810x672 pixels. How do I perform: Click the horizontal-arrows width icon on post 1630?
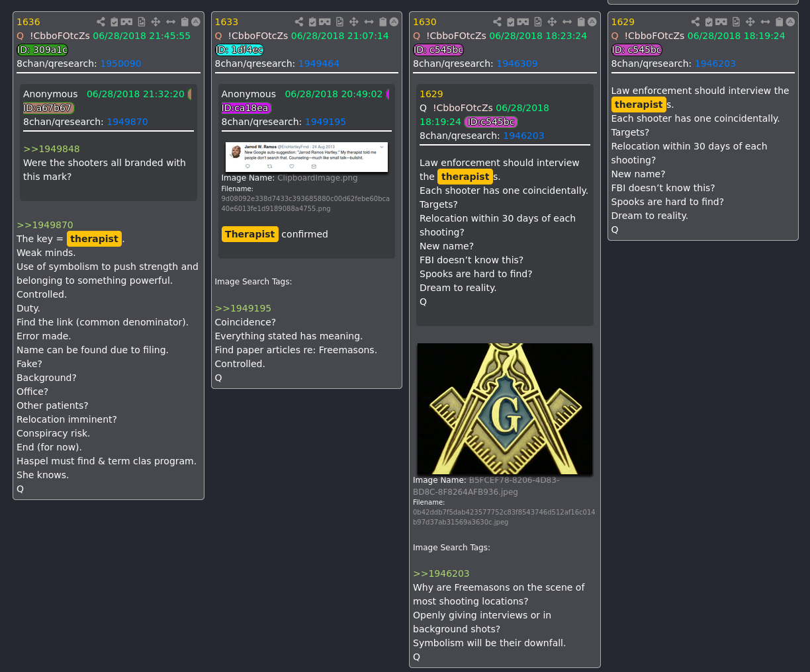567,22
